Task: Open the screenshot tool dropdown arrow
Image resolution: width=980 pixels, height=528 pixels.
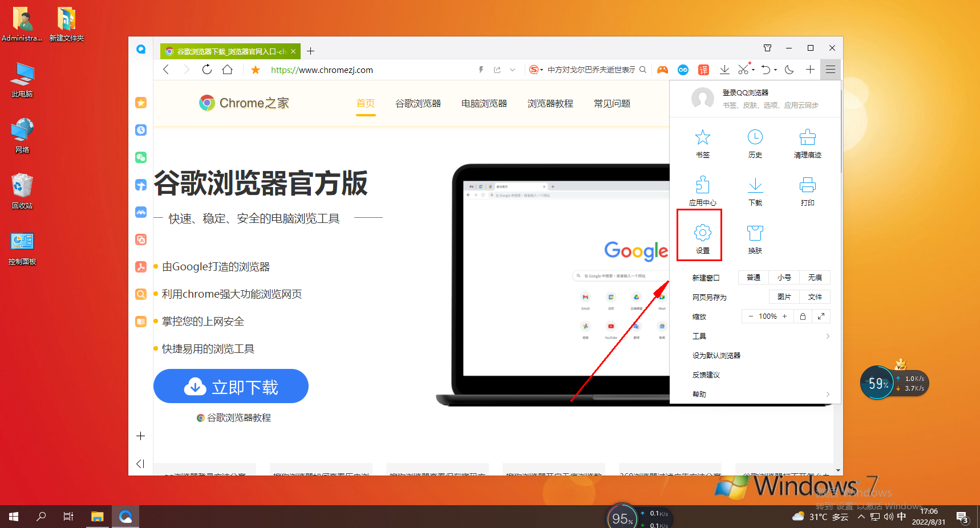Action: tap(753, 70)
